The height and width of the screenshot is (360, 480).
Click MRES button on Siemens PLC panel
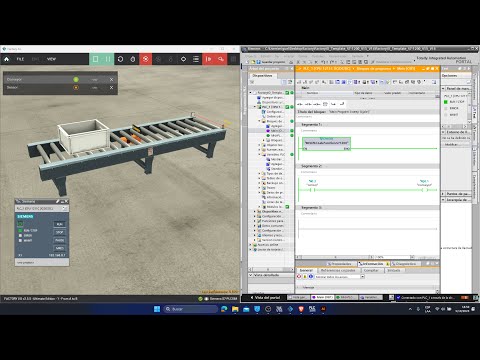pyautogui.click(x=59, y=248)
